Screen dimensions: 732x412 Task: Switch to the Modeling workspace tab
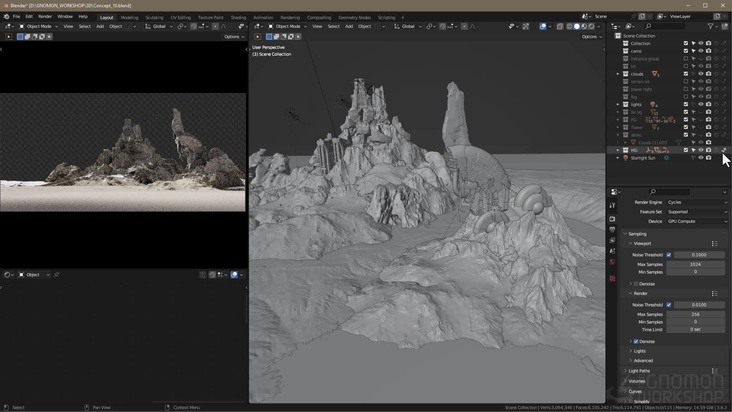click(x=129, y=18)
